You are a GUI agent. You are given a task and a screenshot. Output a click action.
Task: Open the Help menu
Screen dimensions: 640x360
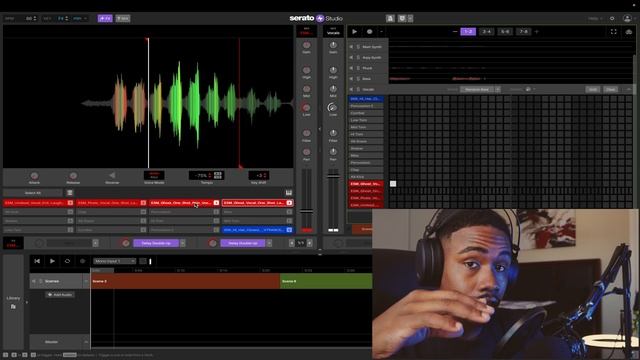[x=595, y=18]
